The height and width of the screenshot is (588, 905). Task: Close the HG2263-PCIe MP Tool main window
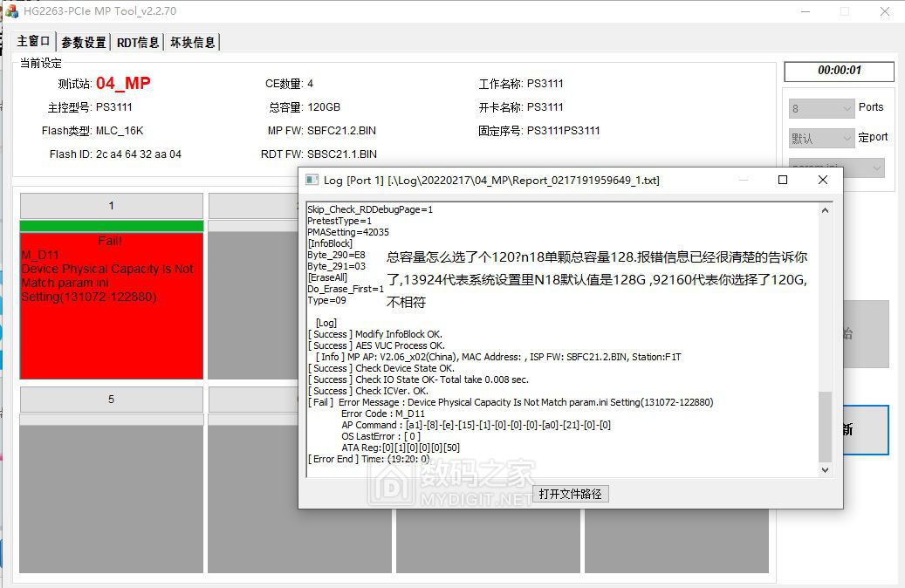tap(885, 11)
